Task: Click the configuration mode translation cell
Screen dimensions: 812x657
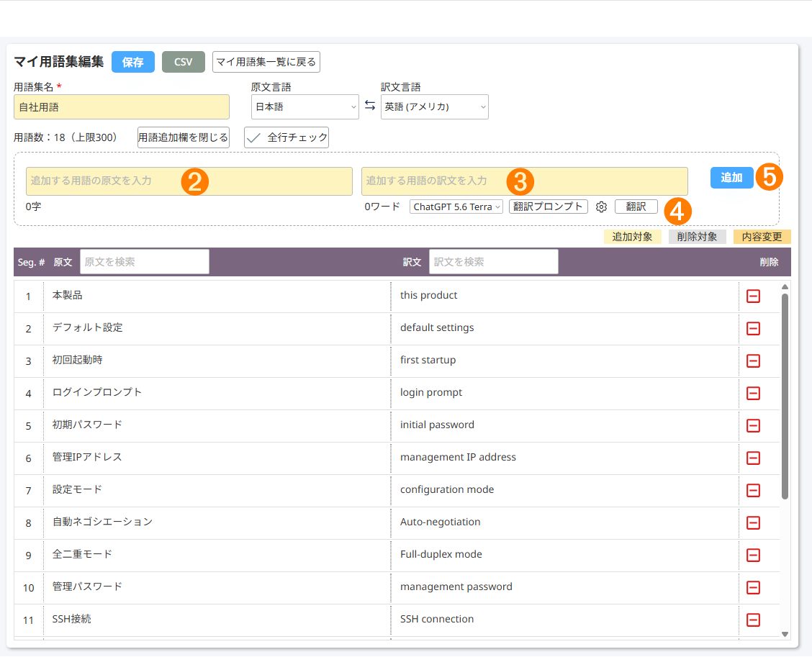Action: [565, 490]
